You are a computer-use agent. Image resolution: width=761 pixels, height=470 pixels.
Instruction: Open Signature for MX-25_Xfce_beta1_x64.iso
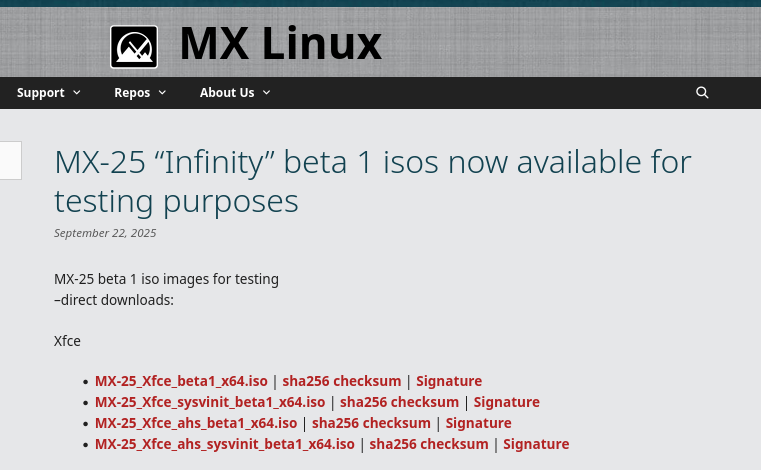[x=449, y=381]
